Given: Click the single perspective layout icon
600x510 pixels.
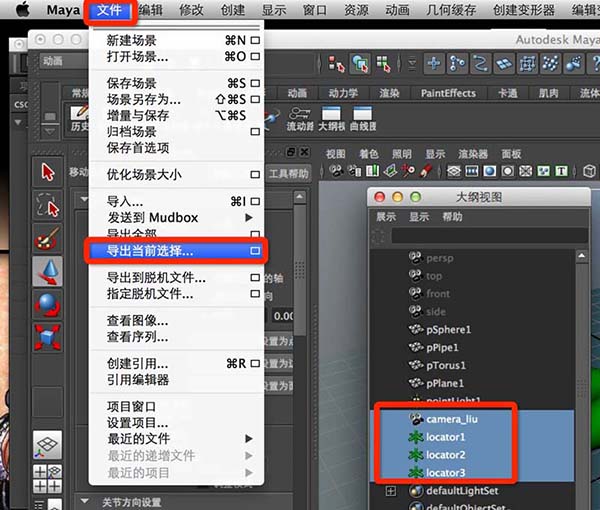Looking at the screenshot, I should 47,445.
